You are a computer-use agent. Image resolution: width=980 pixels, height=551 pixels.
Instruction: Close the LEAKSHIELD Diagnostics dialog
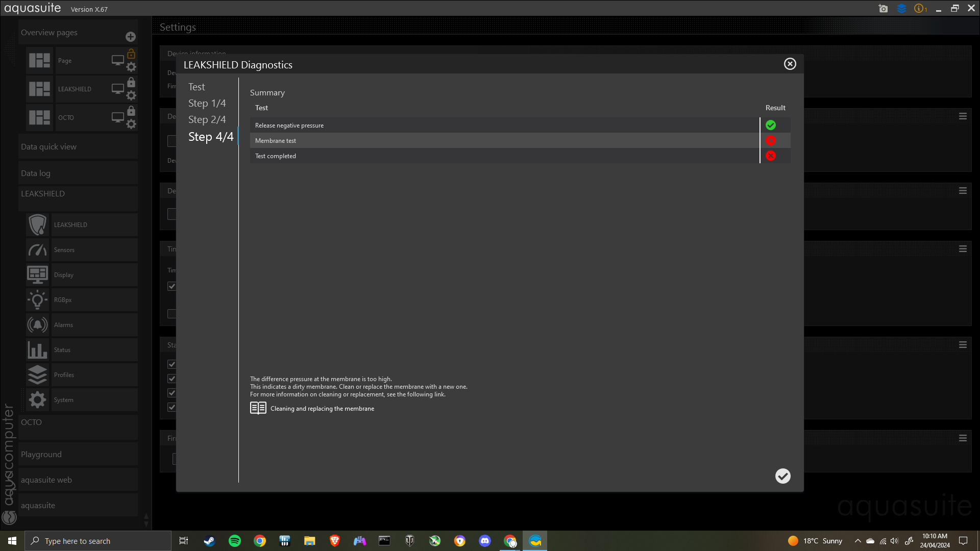pyautogui.click(x=790, y=64)
